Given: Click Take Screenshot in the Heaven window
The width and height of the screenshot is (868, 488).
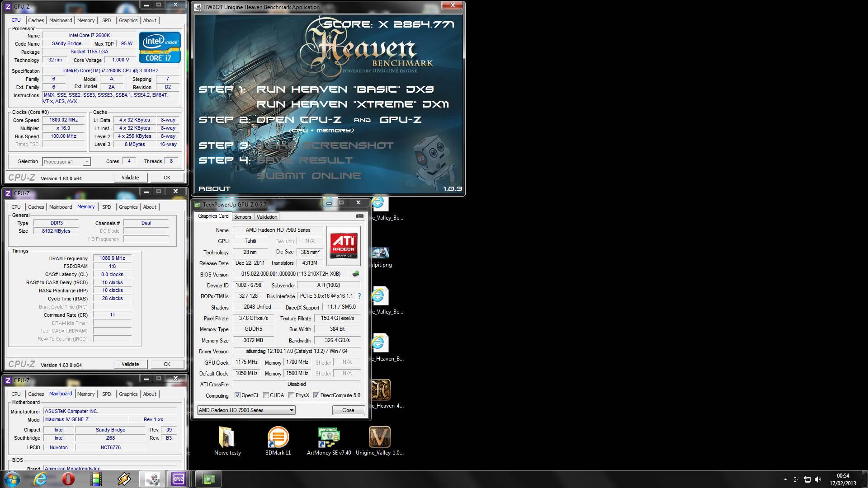Looking at the screenshot, I should (325, 145).
